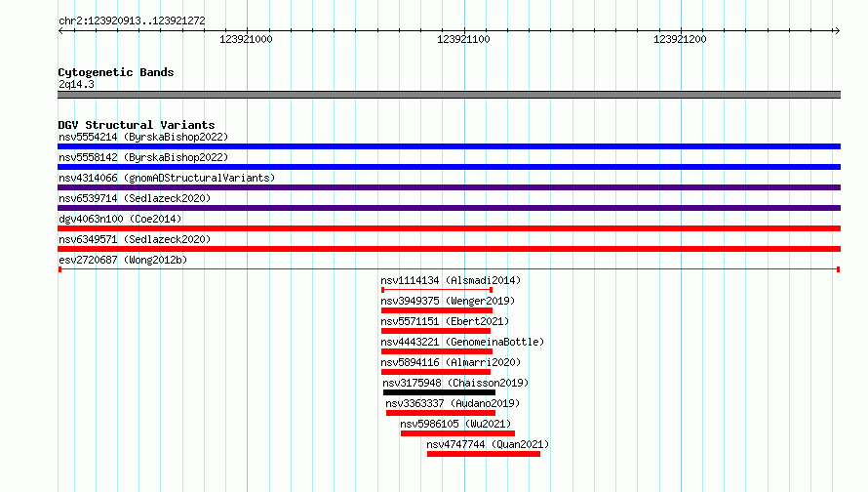
Task: Click the 123921100 ruler position label
Action: click(463, 39)
